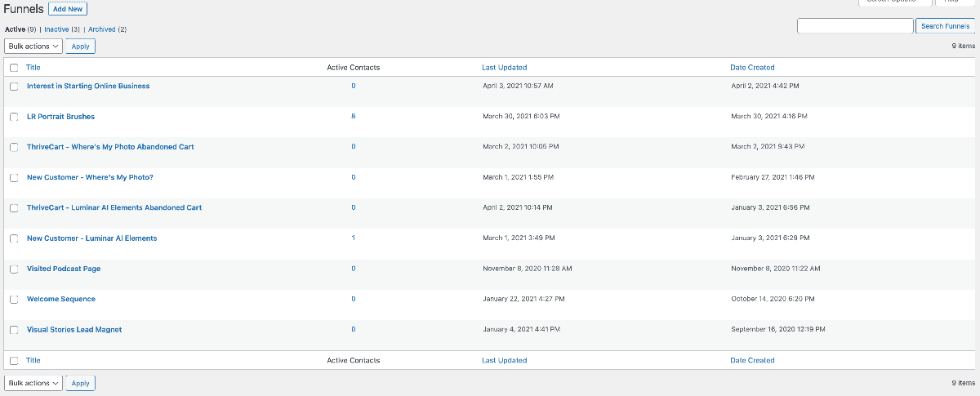
Task: Click the date October 14, 2020 6:20 PM
Action: (772, 299)
